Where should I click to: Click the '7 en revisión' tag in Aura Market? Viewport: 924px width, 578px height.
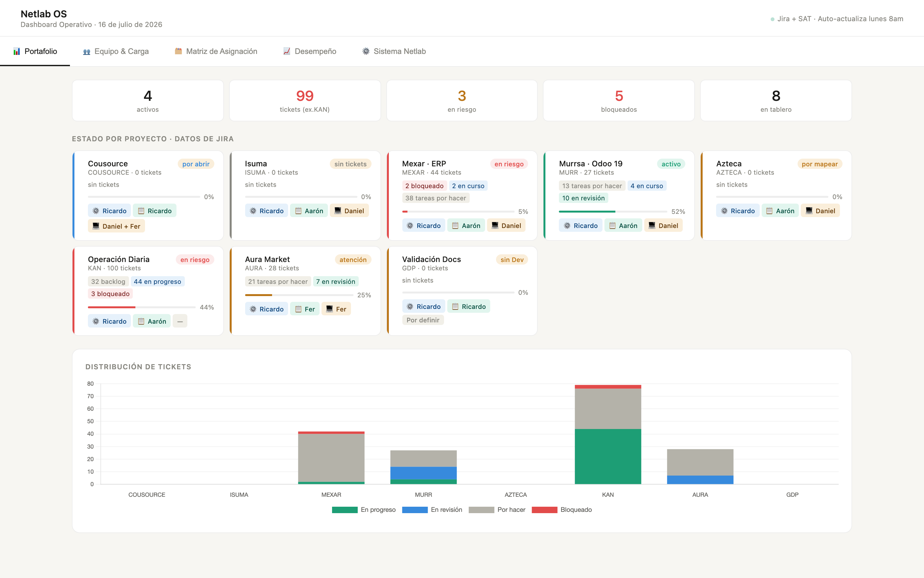(x=336, y=281)
